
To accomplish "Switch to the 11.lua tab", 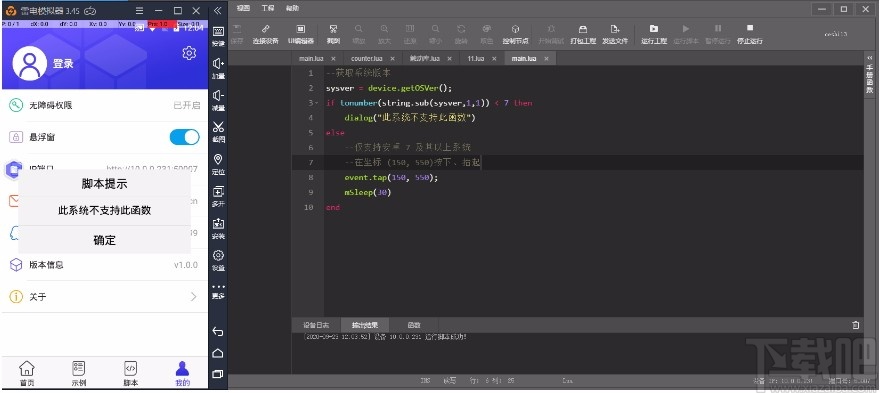I will coord(475,58).
